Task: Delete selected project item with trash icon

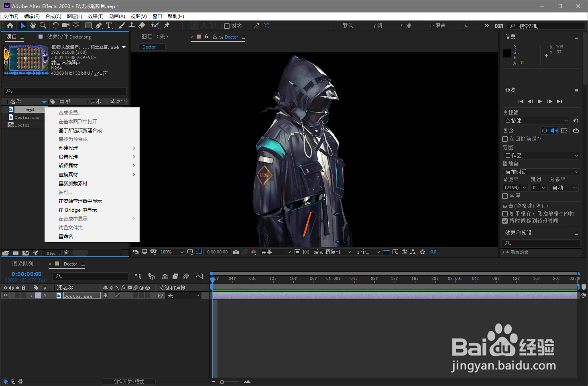Action: pyautogui.click(x=67, y=253)
